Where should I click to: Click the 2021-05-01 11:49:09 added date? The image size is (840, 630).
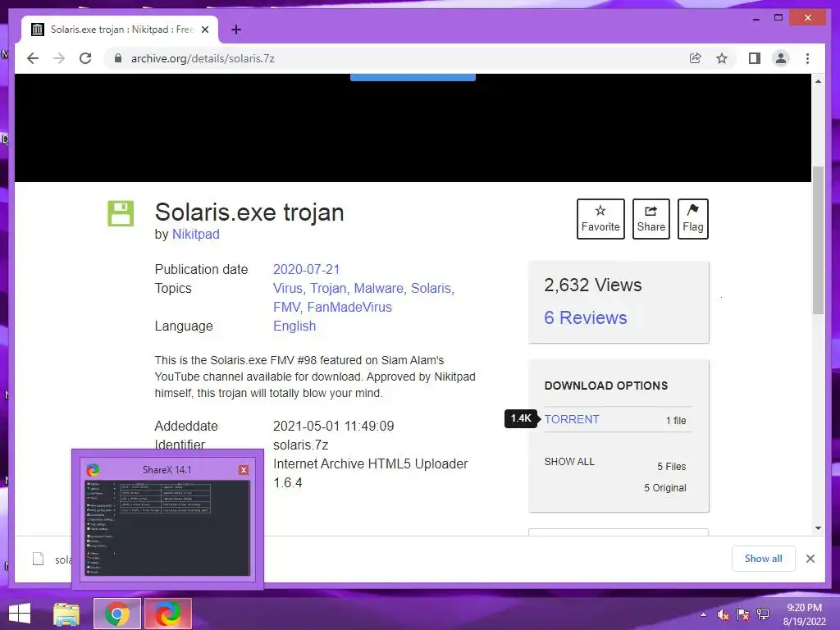click(333, 426)
